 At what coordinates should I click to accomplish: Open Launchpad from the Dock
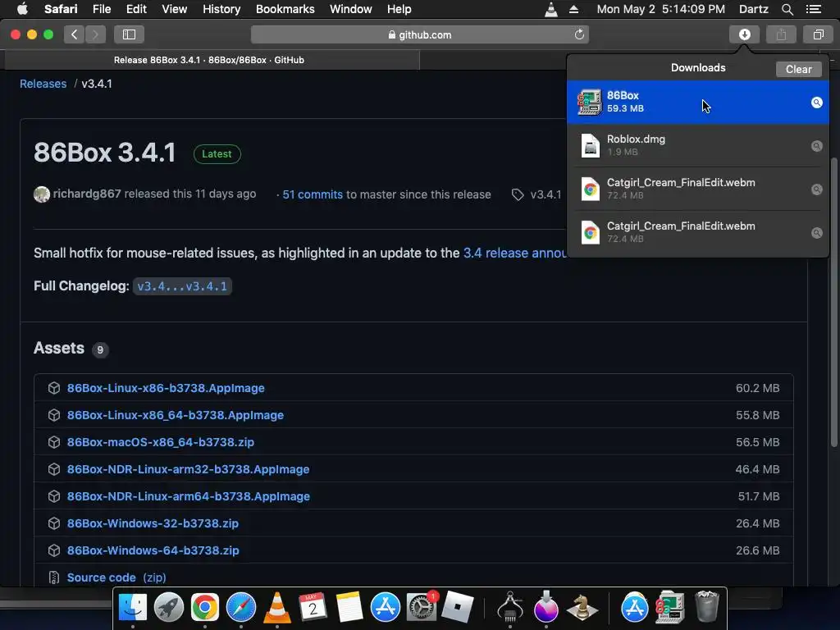[169, 607]
